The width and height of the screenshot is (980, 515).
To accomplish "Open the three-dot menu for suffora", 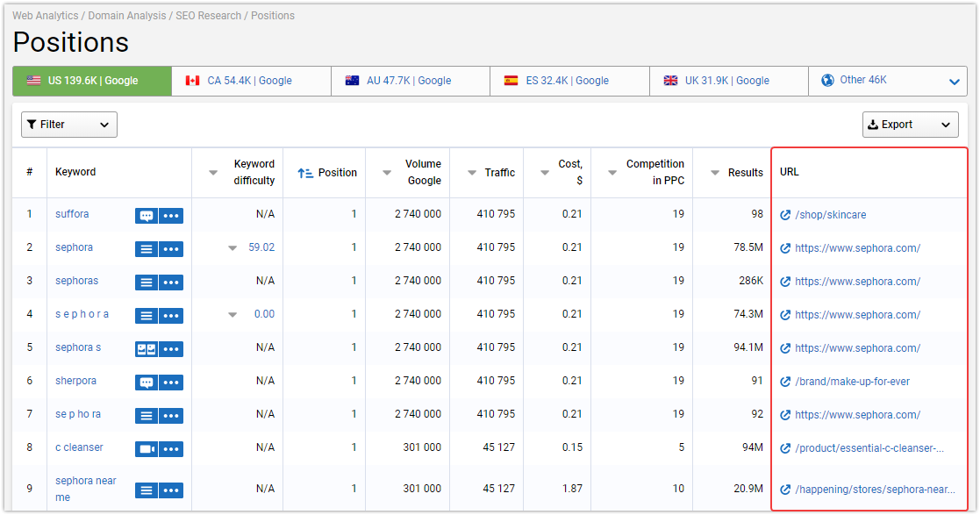I will coord(171,216).
